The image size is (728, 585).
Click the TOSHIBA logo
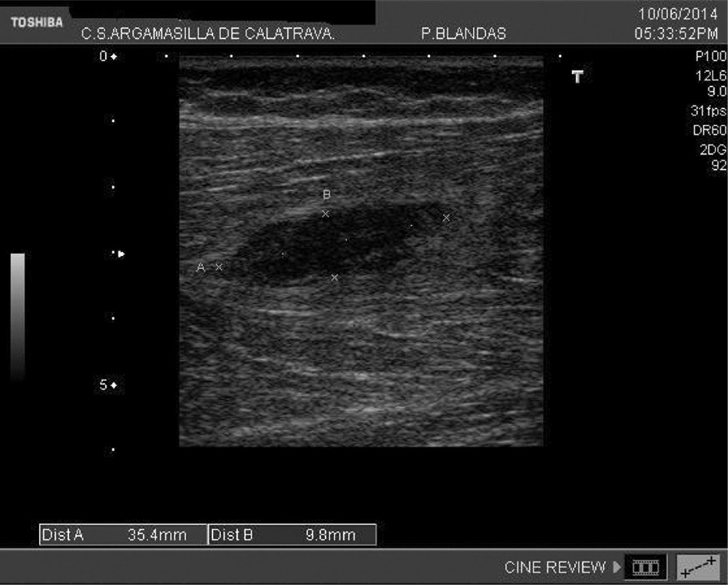tap(37, 22)
